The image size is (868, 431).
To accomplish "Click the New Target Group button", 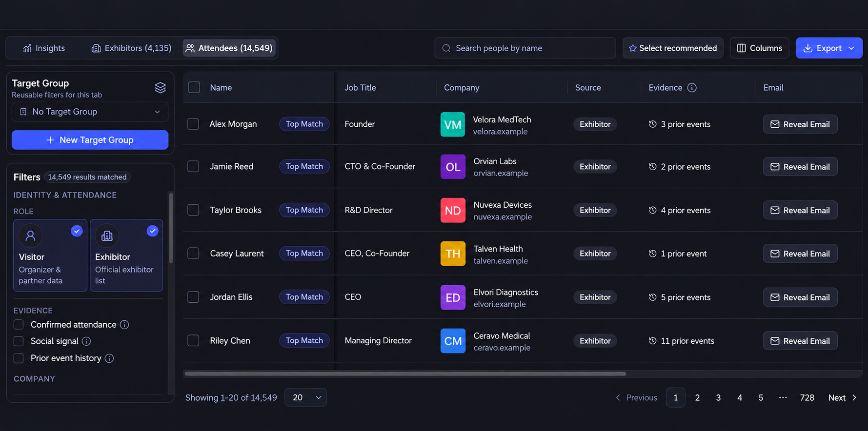I will 90,140.
